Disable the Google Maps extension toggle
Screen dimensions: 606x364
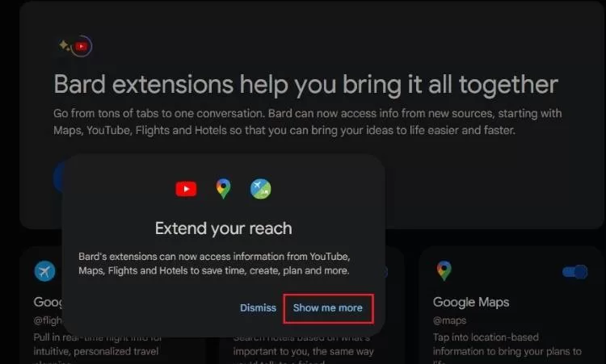(x=575, y=272)
